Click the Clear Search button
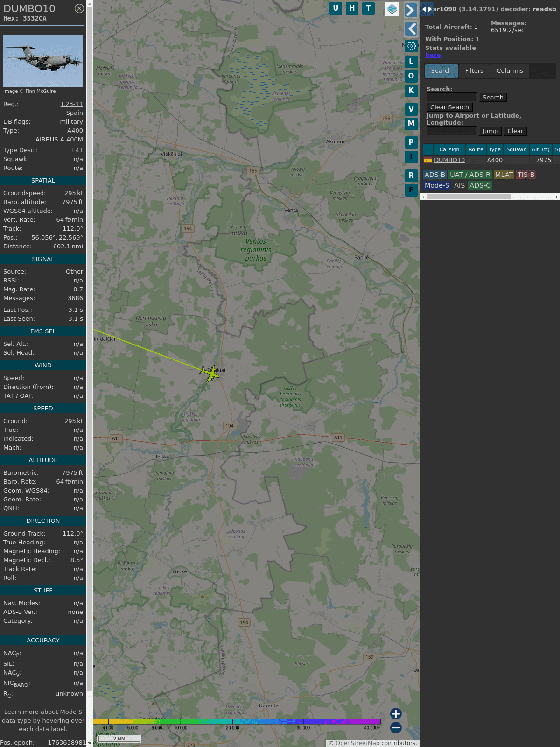The width and height of the screenshot is (560, 747). pos(449,107)
